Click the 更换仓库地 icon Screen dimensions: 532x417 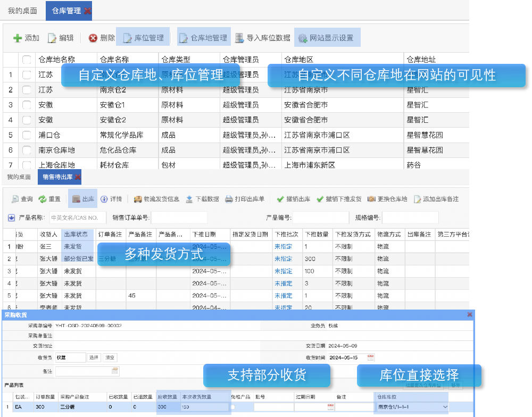point(371,199)
